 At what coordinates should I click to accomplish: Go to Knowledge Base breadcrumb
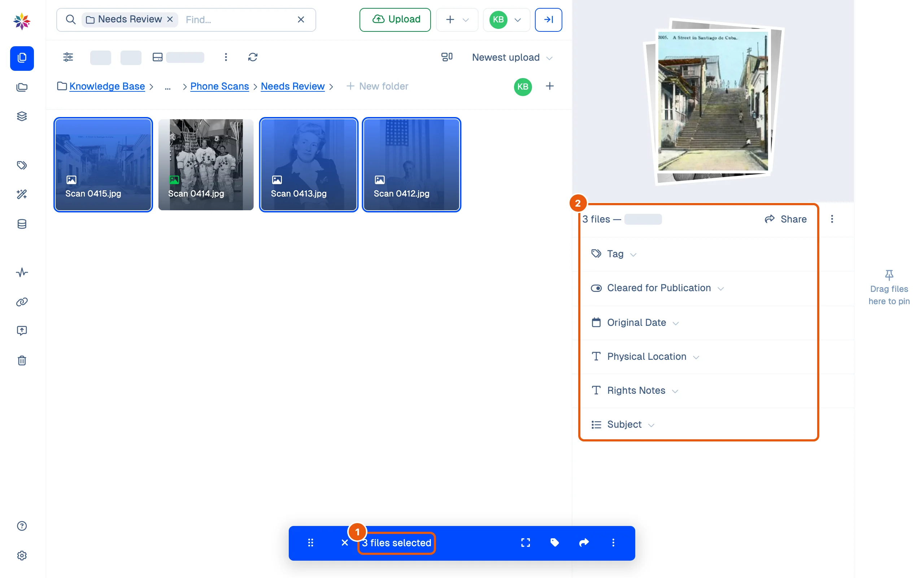click(107, 86)
